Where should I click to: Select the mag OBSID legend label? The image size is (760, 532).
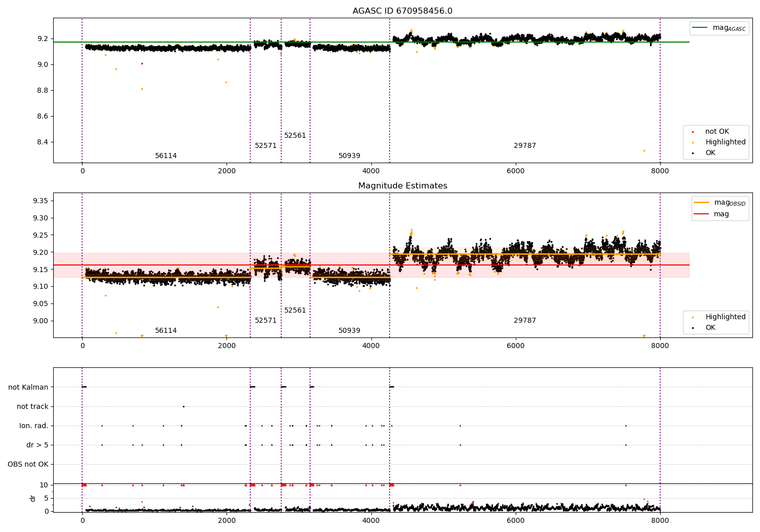(x=730, y=203)
